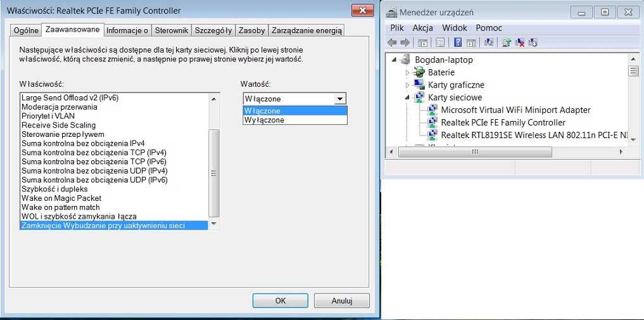The image size is (644, 320).
Task: Open Properties via the Device Manager toolbar icon
Action: pos(440,42)
